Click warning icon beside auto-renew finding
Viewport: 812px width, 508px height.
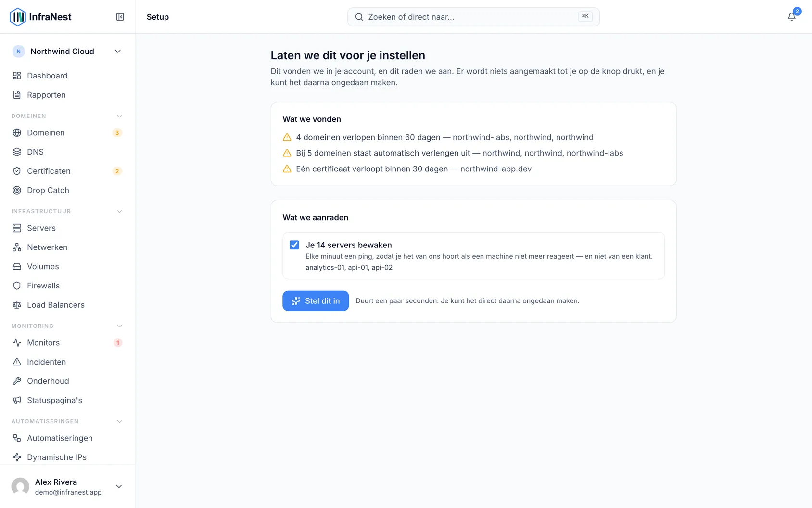coord(287,153)
